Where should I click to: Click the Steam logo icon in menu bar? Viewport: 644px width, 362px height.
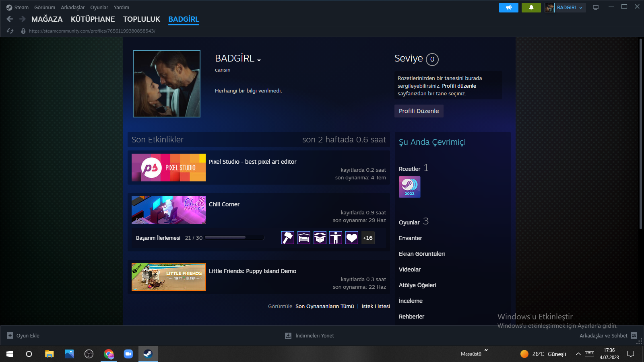[x=9, y=8]
